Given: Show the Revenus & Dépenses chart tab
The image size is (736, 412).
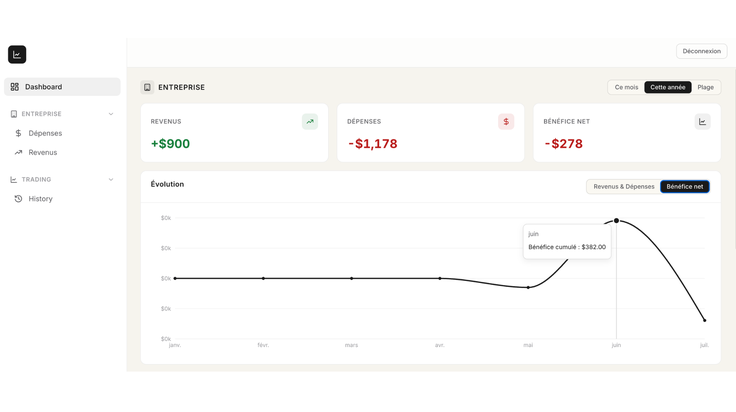Looking at the screenshot, I should (x=623, y=187).
